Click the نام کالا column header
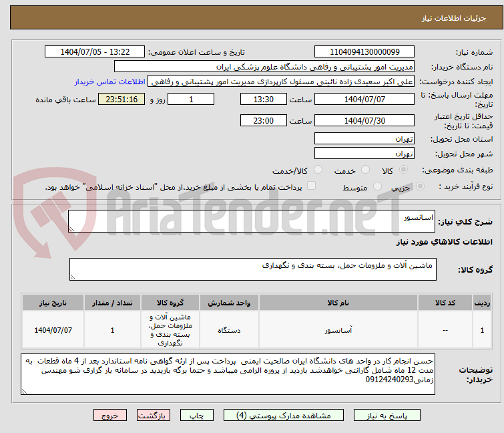504x433 pixels. point(338,303)
